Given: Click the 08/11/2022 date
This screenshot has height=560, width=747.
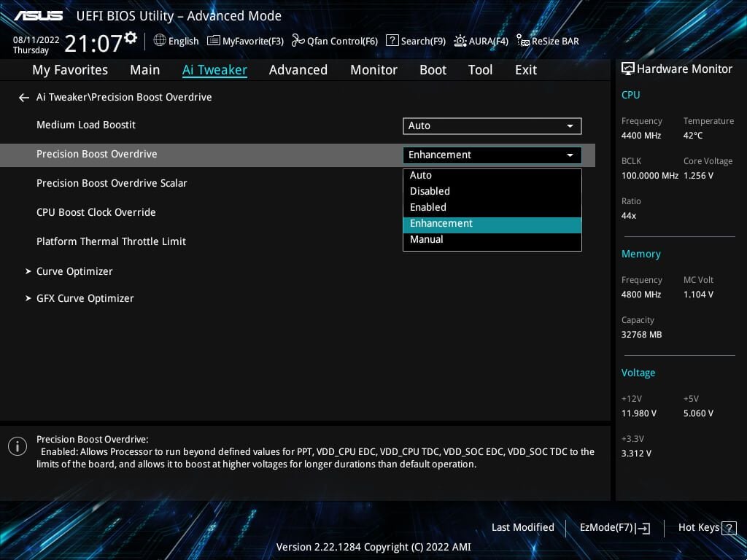Looking at the screenshot, I should tap(36, 40).
